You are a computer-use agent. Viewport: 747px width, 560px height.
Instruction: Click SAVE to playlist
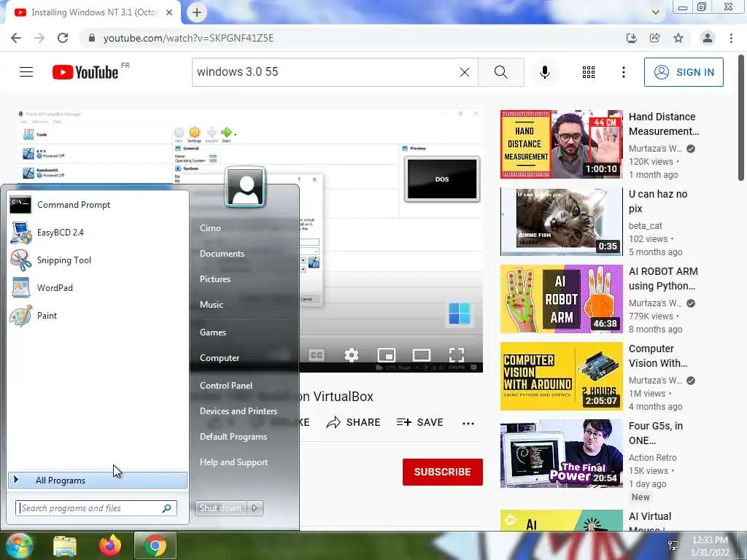click(419, 422)
